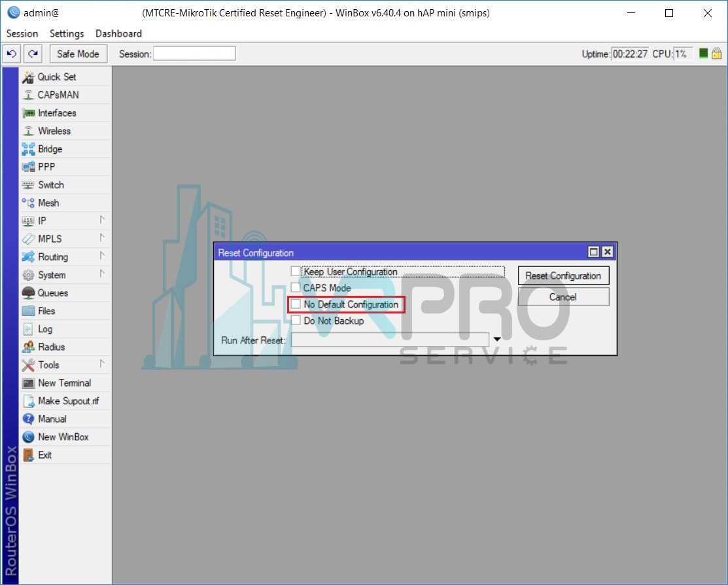728x585 pixels.
Task: Click the Undo arrow toolbar button
Action: 12,54
